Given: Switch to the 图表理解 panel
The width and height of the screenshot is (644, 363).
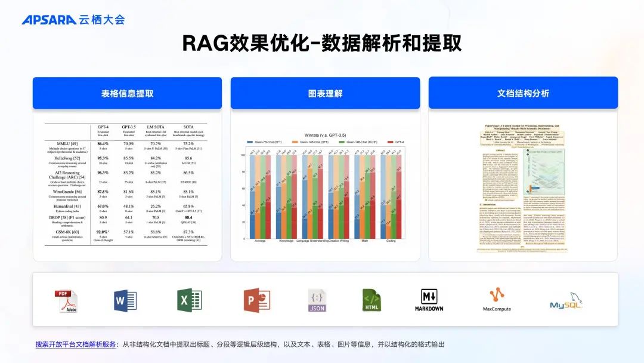Looking at the screenshot, I should (325, 93).
